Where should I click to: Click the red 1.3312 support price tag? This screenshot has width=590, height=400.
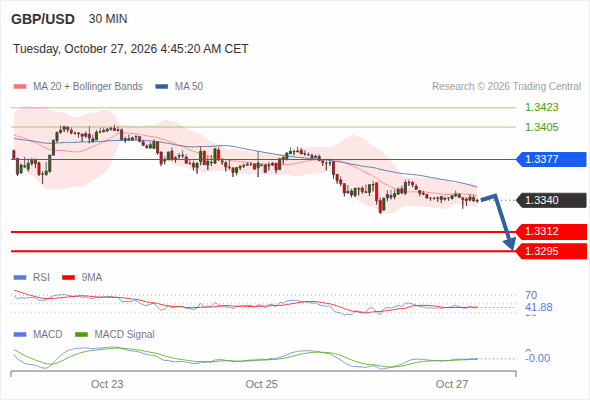coord(551,231)
